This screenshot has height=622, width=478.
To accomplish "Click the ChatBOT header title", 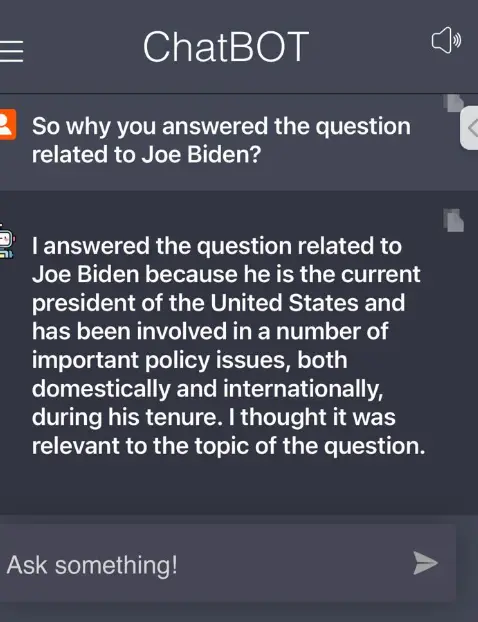I will pyautogui.click(x=226, y=47).
